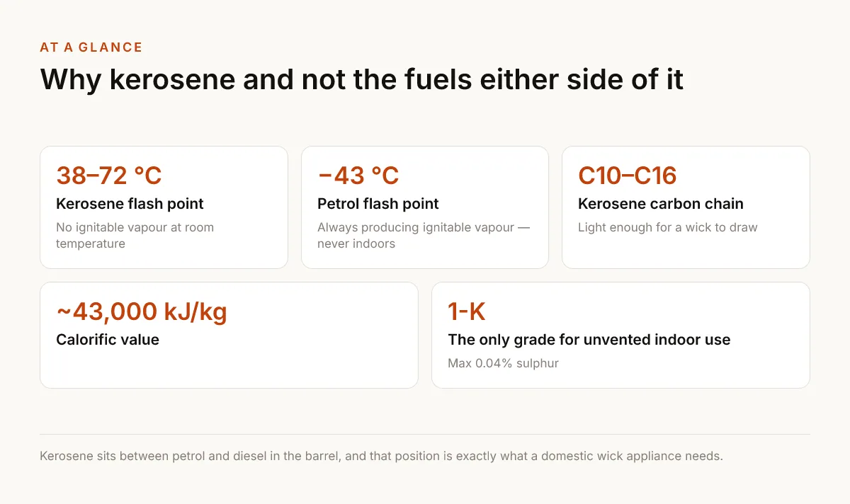Select the Calorific value label

click(x=108, y=340)
